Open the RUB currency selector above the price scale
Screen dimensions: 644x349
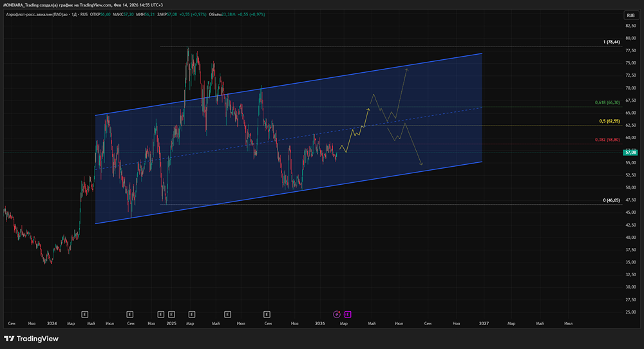[629, 15]
